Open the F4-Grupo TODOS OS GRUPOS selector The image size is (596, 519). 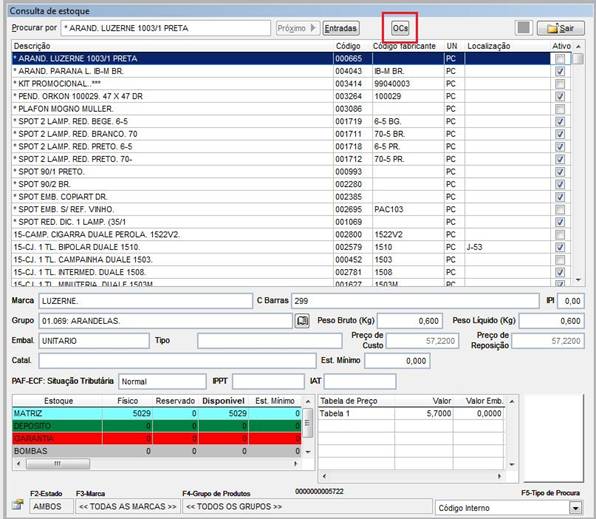coord(307,506)
